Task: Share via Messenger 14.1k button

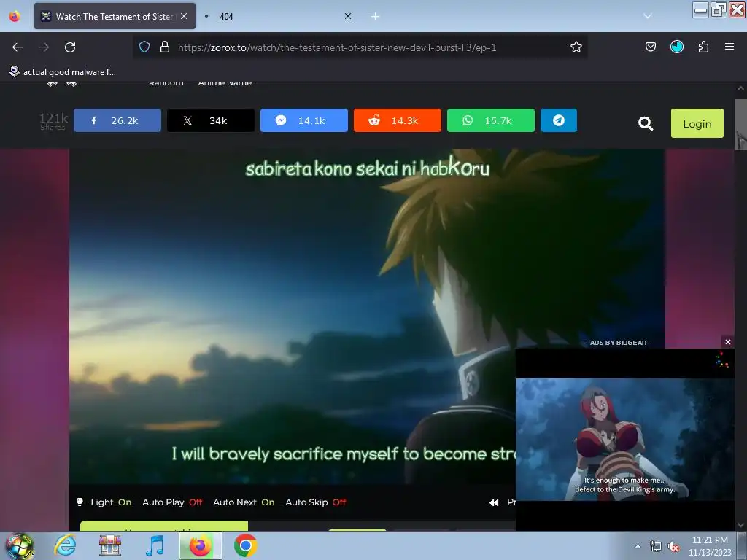Action: pos(304,120)
